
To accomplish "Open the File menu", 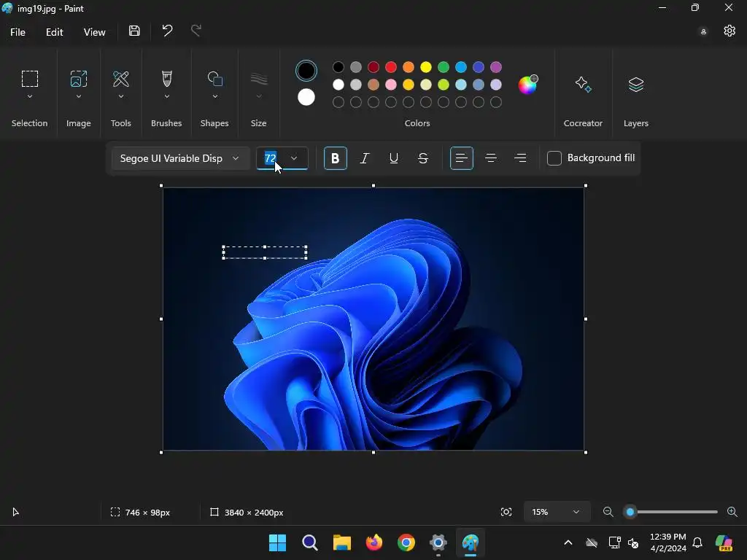I will (x=18, y=32).
